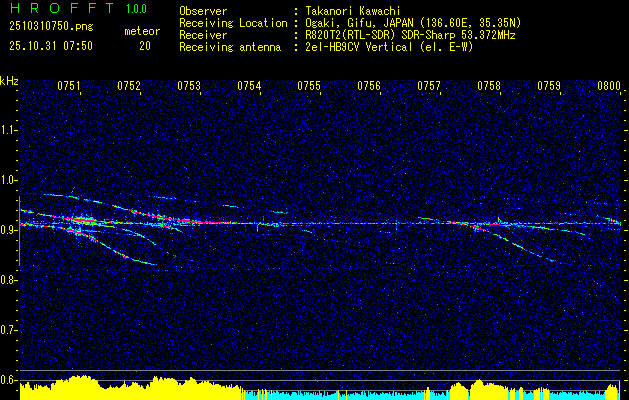Click frequency axis label 0.6

[8, 380]
